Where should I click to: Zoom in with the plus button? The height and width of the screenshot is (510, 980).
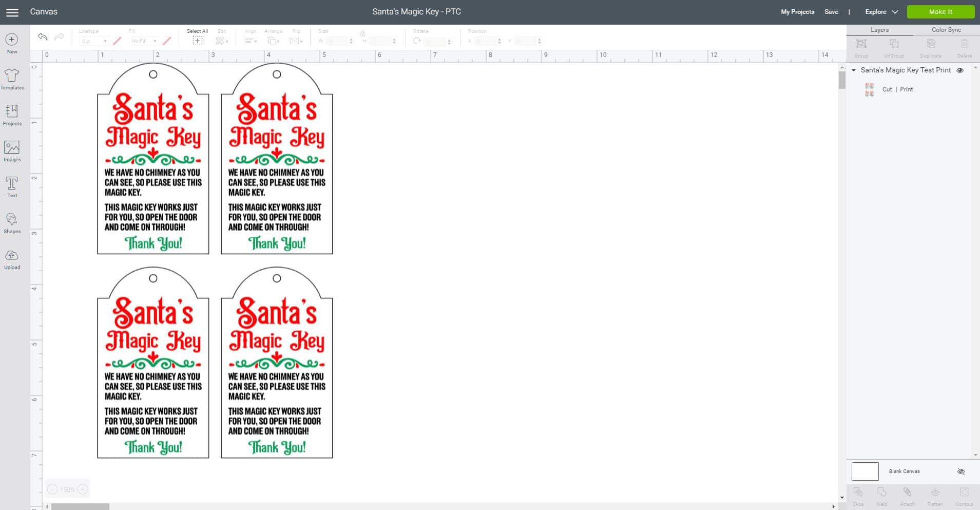click(x=83, y=489)
